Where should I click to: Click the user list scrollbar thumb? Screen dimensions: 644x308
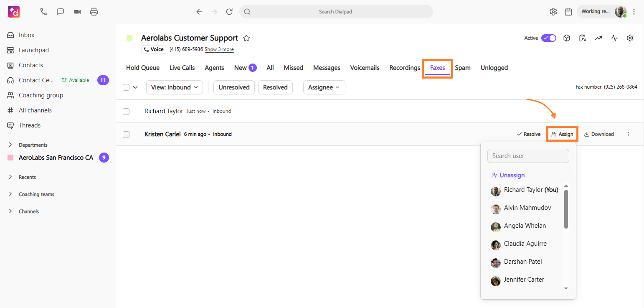pos(566,209)
